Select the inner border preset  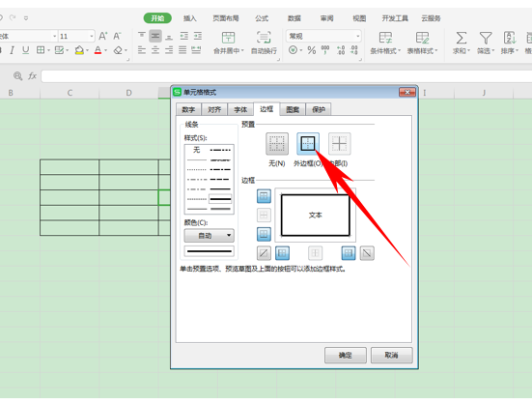(x=339, y=144)
